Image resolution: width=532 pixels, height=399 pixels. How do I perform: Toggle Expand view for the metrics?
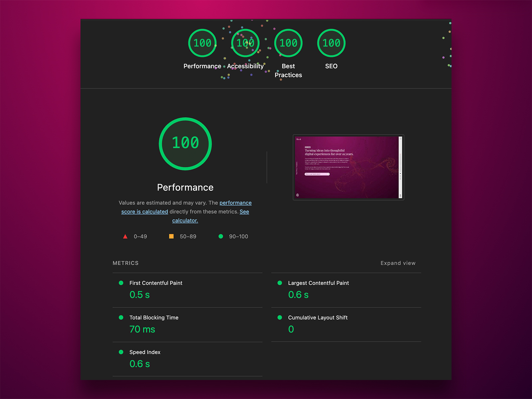(398, 263)
